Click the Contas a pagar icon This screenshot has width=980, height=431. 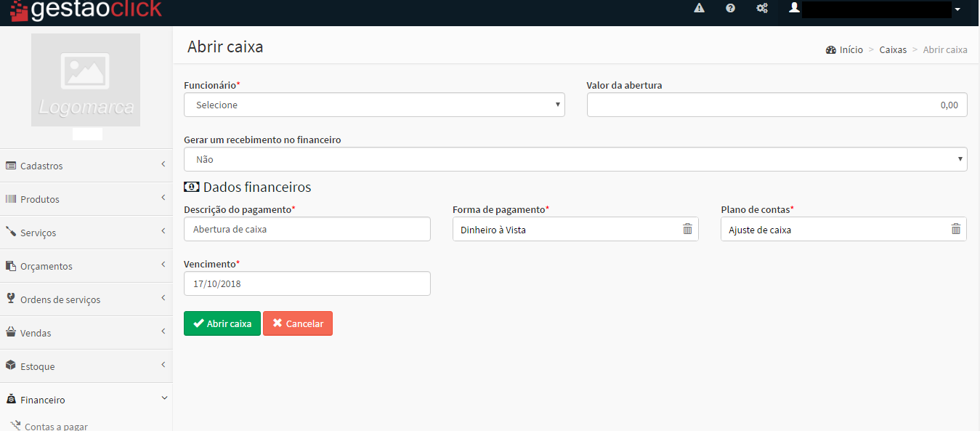(x=15, y=426)
